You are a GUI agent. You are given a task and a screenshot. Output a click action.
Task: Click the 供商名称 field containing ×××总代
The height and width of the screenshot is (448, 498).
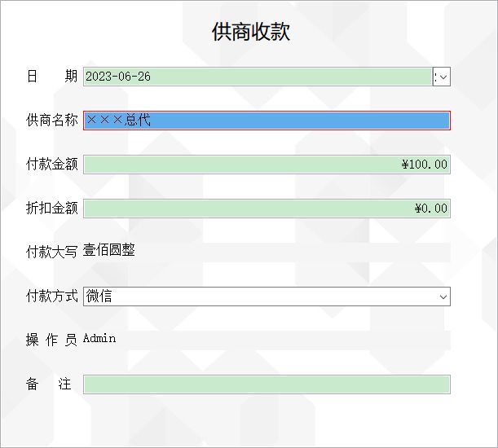[267, 121]
